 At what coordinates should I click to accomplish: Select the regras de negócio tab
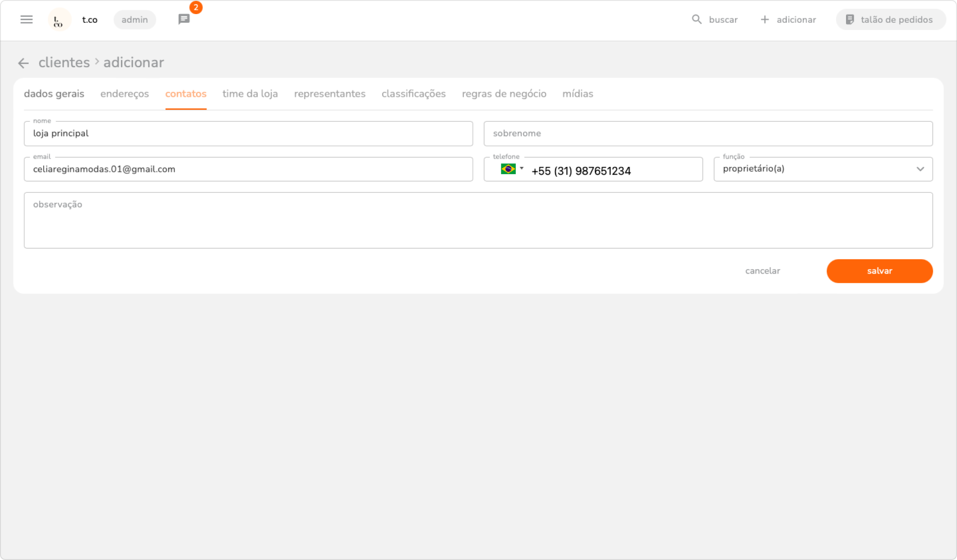point(504,94)
